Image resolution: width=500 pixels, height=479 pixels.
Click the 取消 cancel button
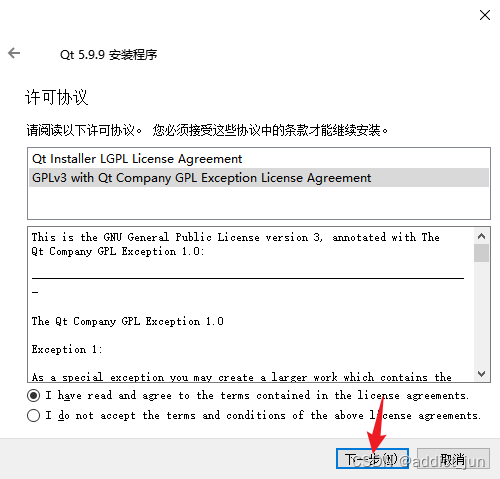[453, 459]
